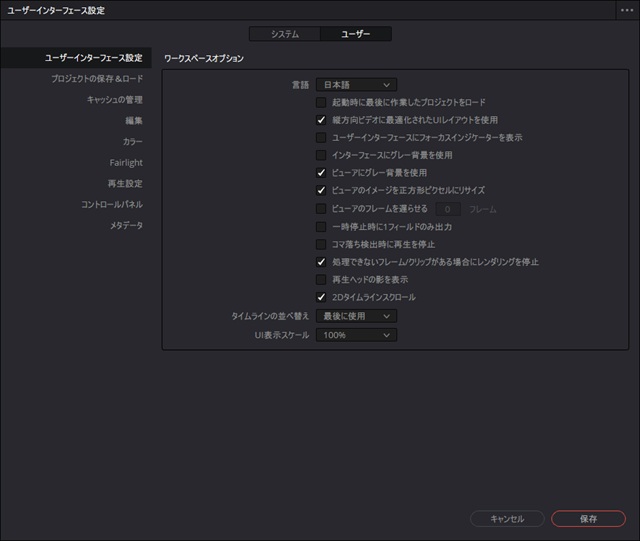The height and width of the screenshot is (541, 640).
Task: Open プロジェクトの保存＆ロード settings
Action: [x=97, y=79]
